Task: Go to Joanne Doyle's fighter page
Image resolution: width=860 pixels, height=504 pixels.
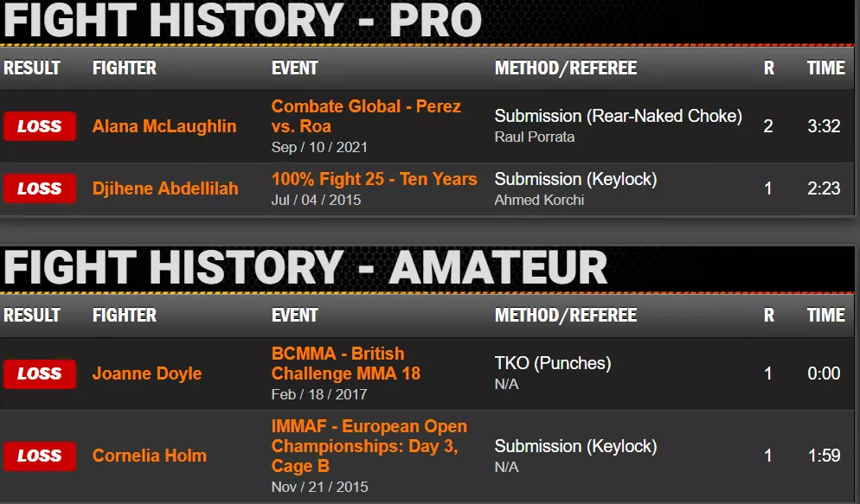Action: [147, 373]
